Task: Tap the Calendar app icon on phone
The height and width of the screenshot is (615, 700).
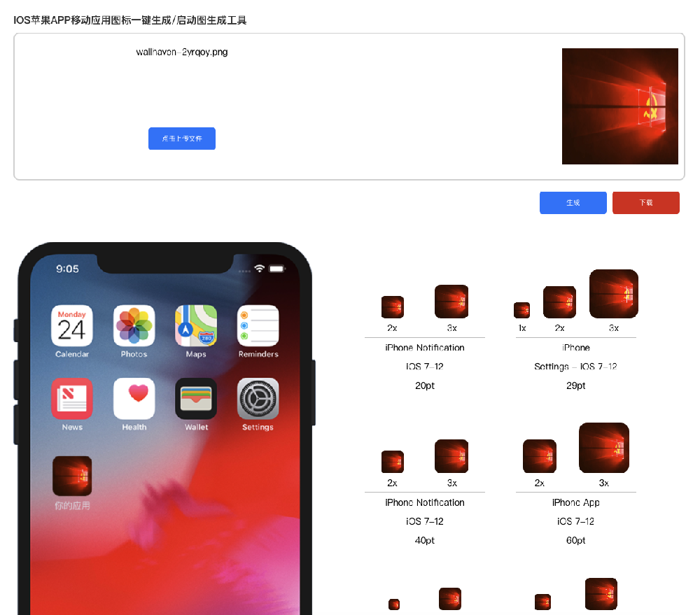Action: [72, 326]
